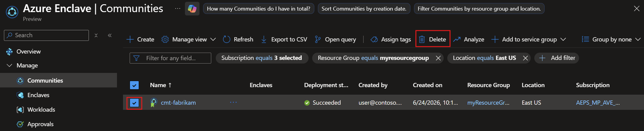The width and height of the screenshot is (644, 131).
Task: Edit the Subscription equals 3 selected filter
Action: pyautogui.click(x=262, y=58)
